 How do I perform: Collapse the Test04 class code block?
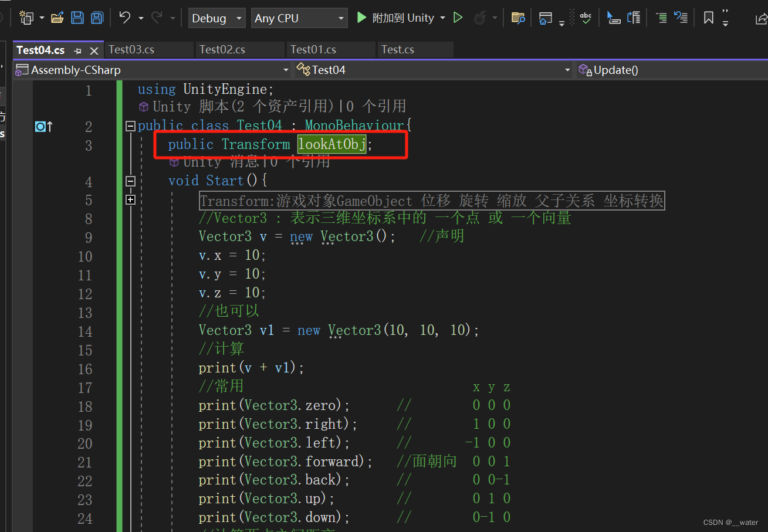click(130, 126)
